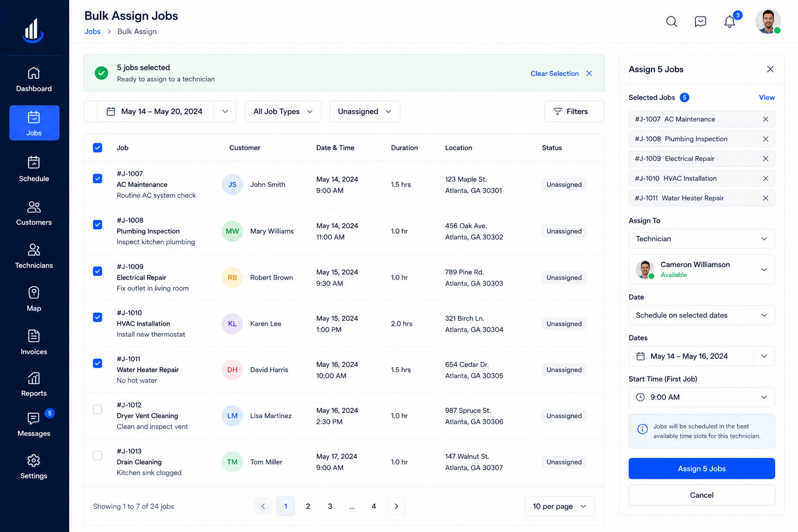Go to Dashboard in the sidebar
Viewport: 798px width, 532px height.
click(34, 79)
